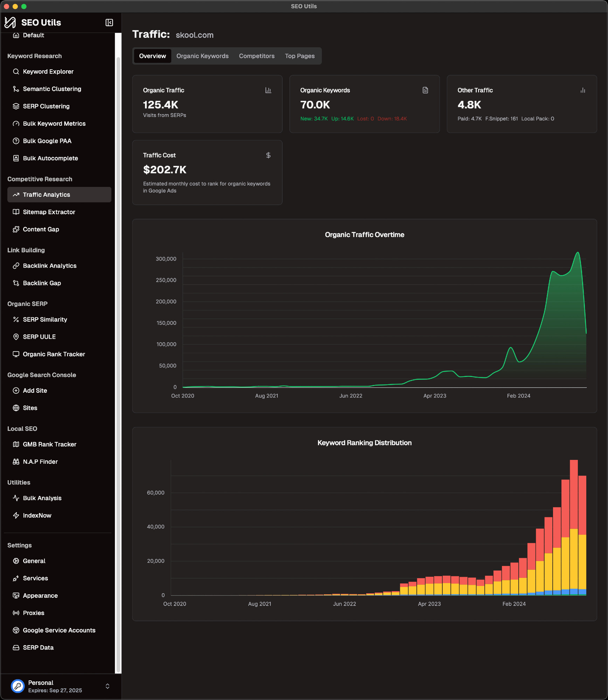This screenshot has width=608, height=700.
Task: Click the 125.4K organic traffic value
Action: pos(161,105)
